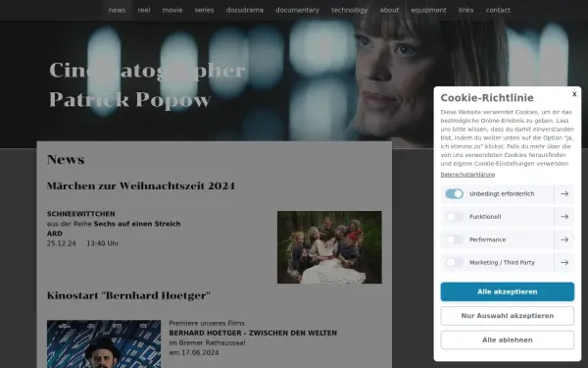Screen dimensions: 588x368
Task: Click the Cinematographer Patrick Popow site title
Action: click(147, 85)
